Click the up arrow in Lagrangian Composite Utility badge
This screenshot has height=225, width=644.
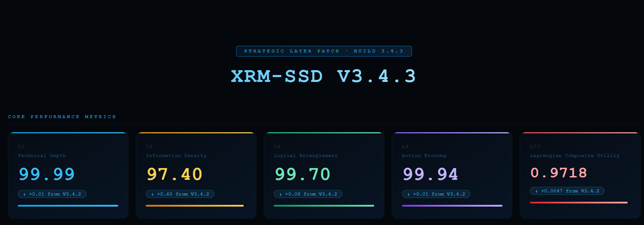(x=536, y=191)
